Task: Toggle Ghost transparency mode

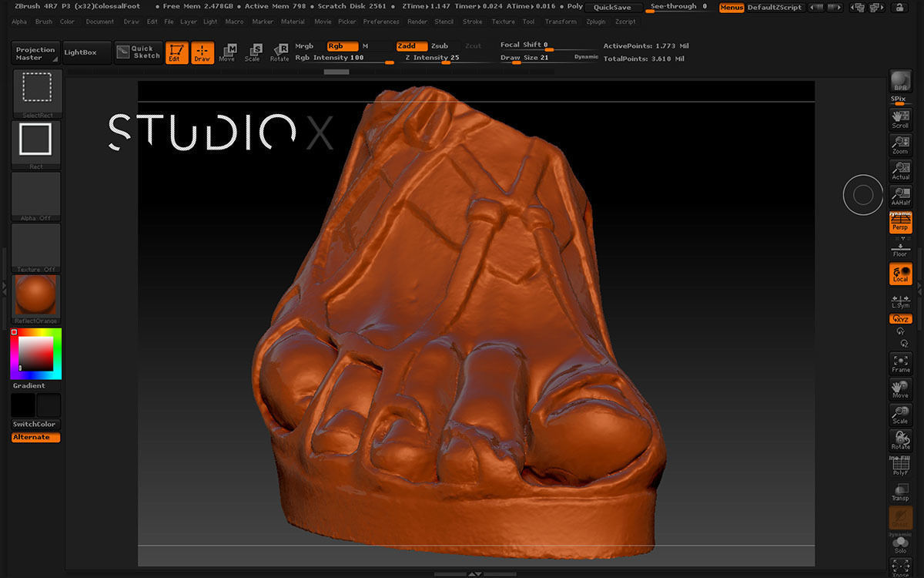Action: pos(900,518)
